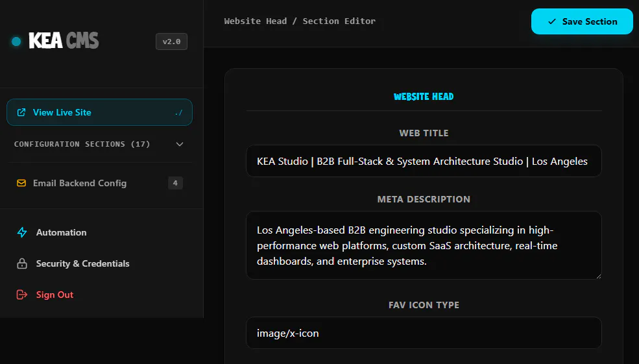Open Email Backend Config section
639x364 pixels.
pyautogui.click(x=99, y=183)
